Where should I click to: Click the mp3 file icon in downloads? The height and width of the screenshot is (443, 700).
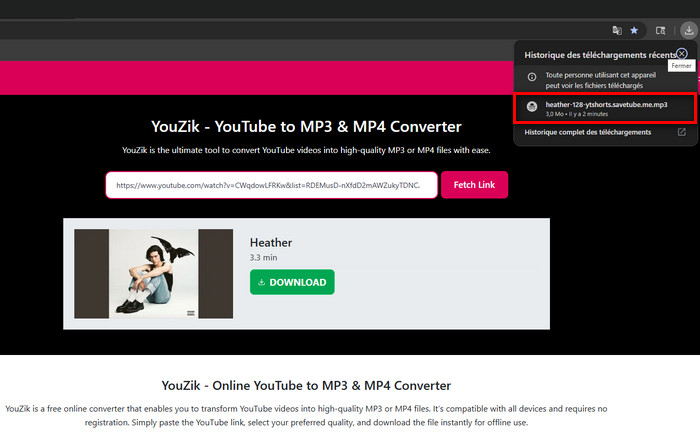[x=532, y=108]
